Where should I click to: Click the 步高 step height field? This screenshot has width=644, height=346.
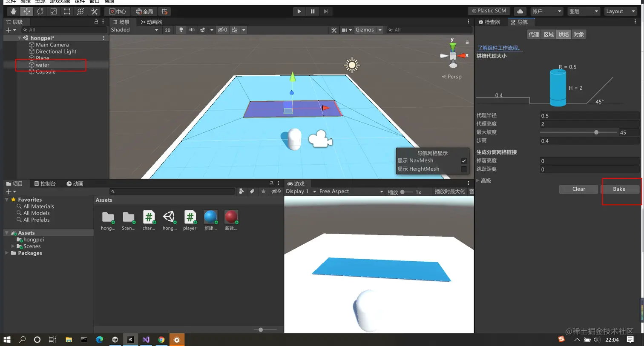pyautogui.click(x=589, y=141)
